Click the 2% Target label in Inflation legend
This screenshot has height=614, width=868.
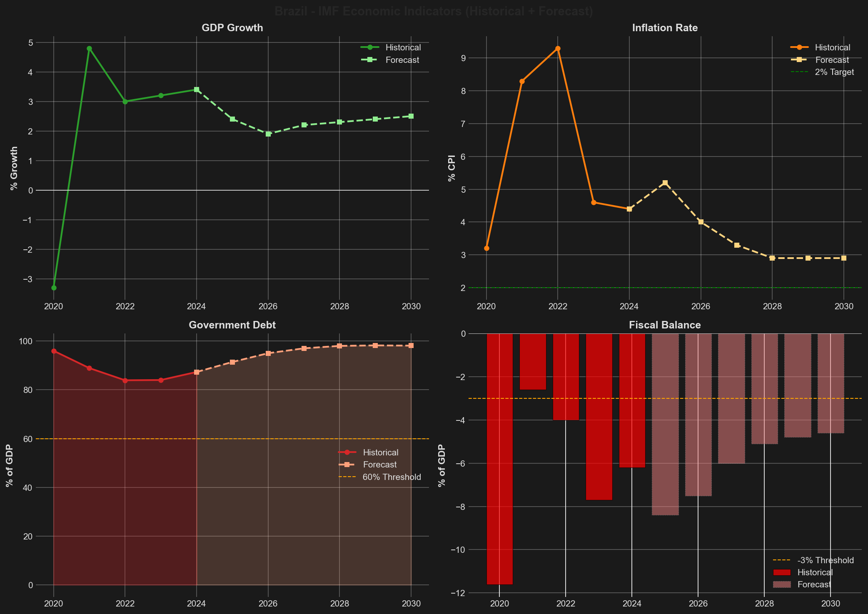[x=834, y=72]
